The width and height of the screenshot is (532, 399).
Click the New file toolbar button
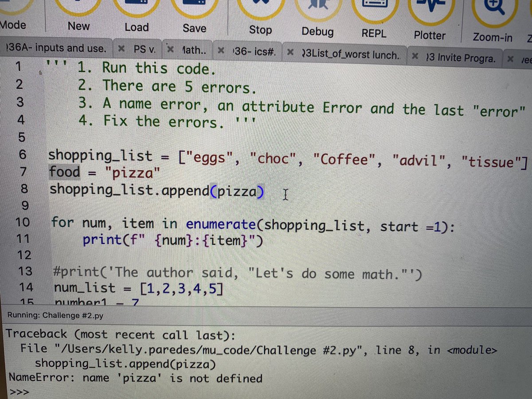(x=78, y=17)
